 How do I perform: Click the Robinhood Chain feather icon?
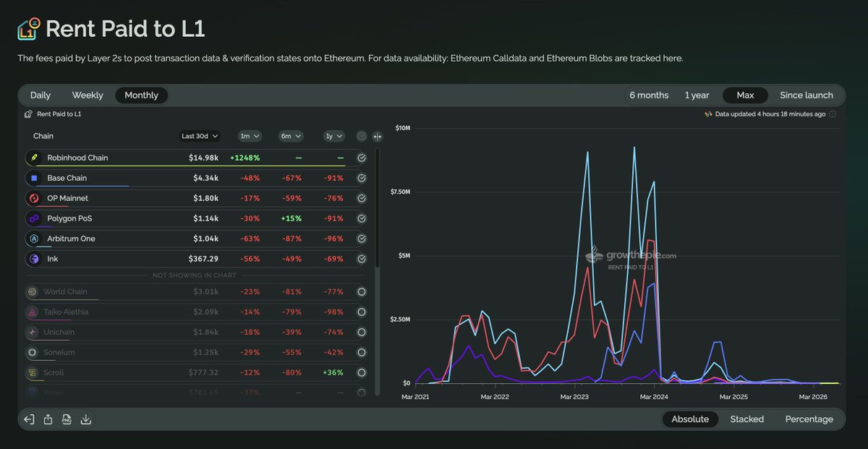tap(33, 158)
